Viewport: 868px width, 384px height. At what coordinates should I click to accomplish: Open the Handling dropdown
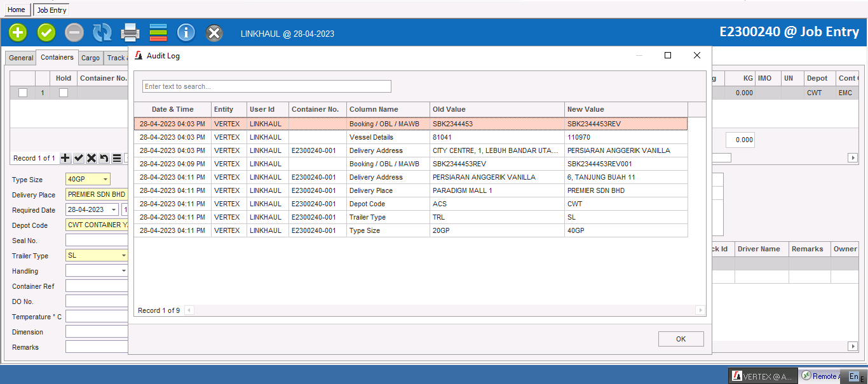click(123, 271)
